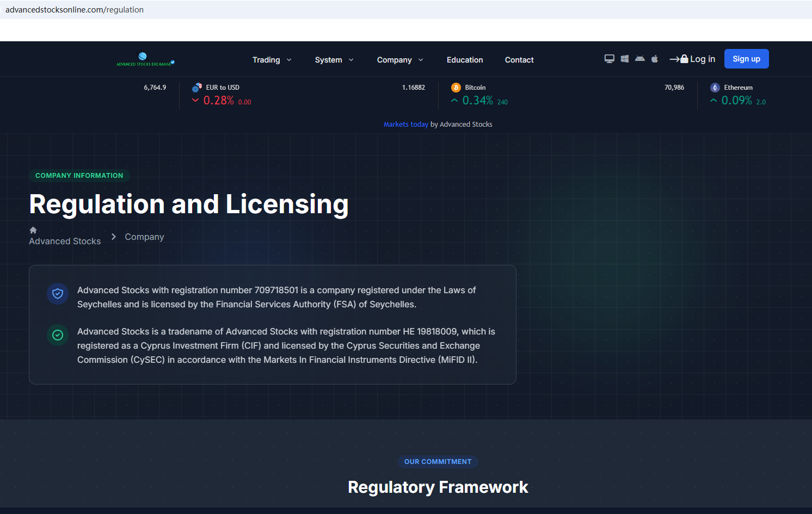Open the System dropdown menu
The width and height of the screenshot is (812, 514).
click(x=334, y=60)
